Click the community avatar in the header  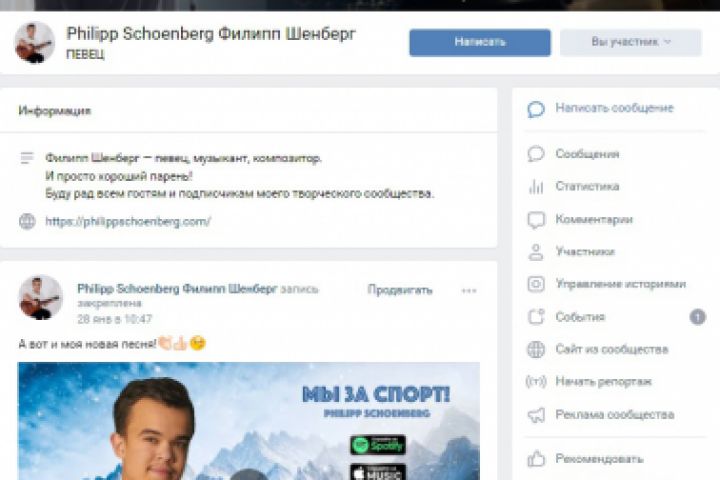pos(35,42)
